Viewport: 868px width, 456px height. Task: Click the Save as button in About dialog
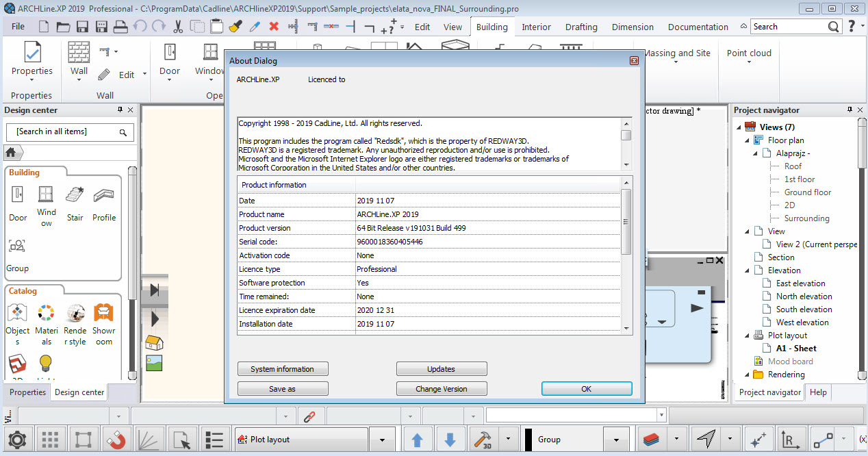point(283,389)
